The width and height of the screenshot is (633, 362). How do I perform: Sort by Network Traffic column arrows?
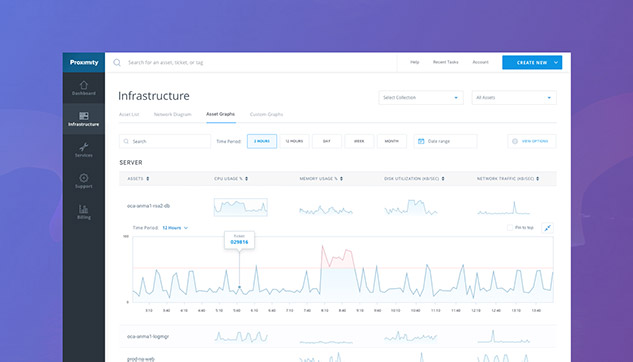tap(537, 179)
